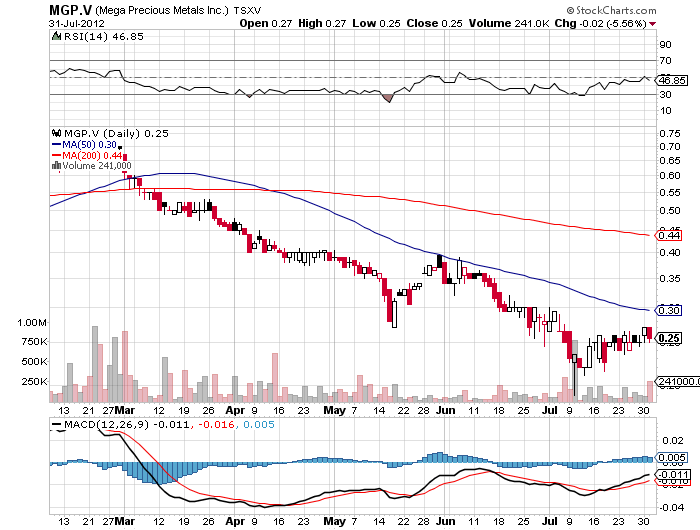Click the Volume 241,000 legend text

tap(97, 165)
